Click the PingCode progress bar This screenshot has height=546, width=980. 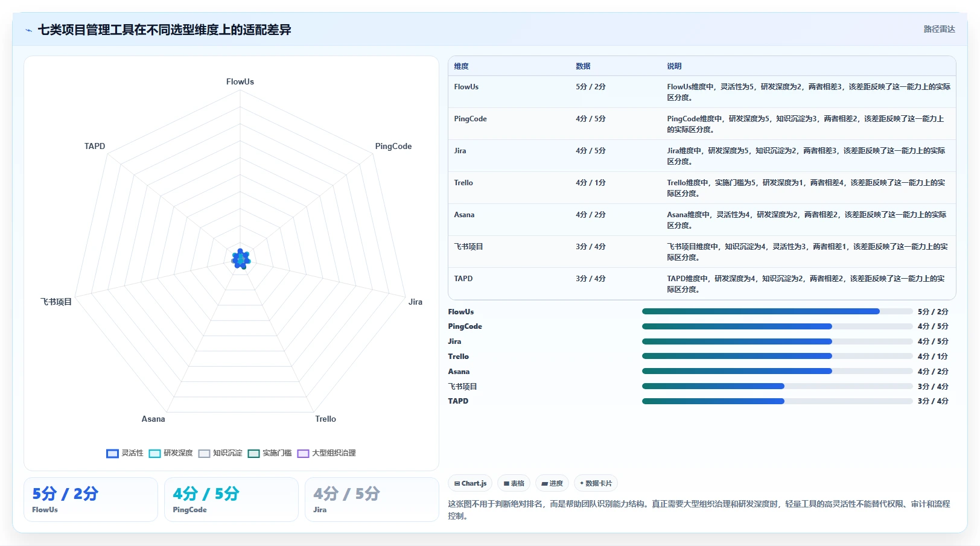777,326
